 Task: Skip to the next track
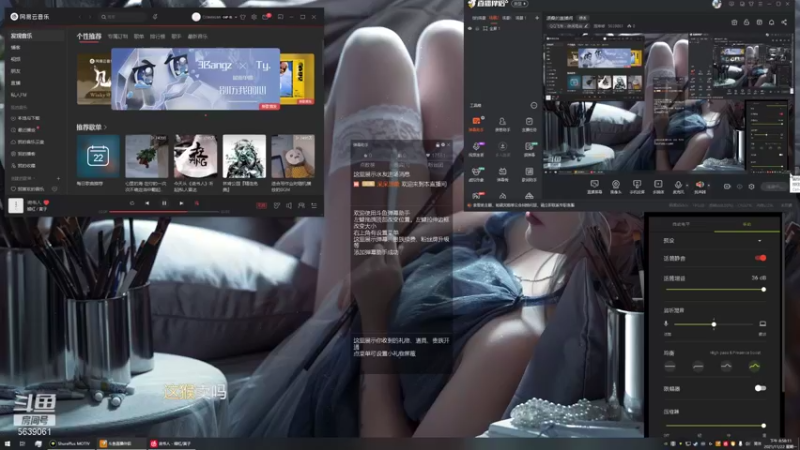point(181,203)
